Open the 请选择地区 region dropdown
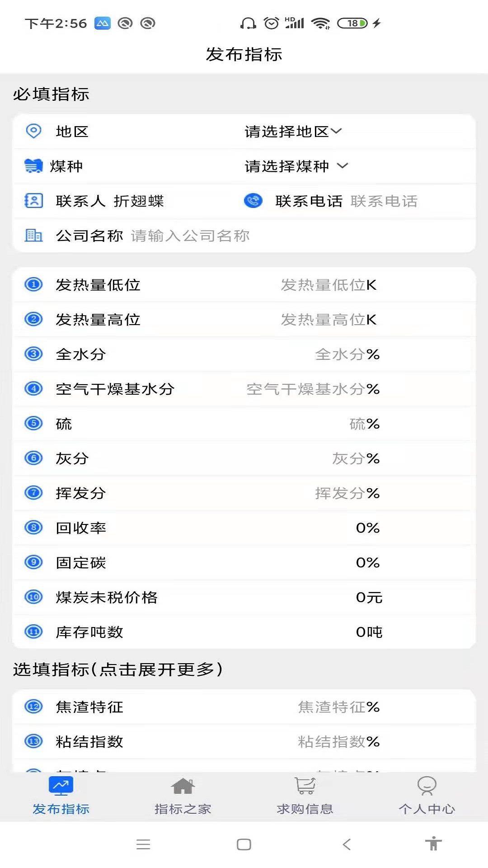 click(293, 132)
